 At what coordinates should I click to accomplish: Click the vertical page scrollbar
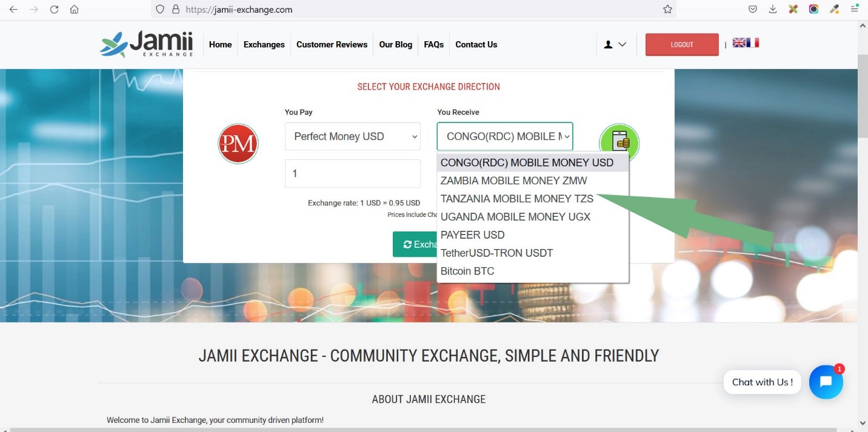pos(863,97)
